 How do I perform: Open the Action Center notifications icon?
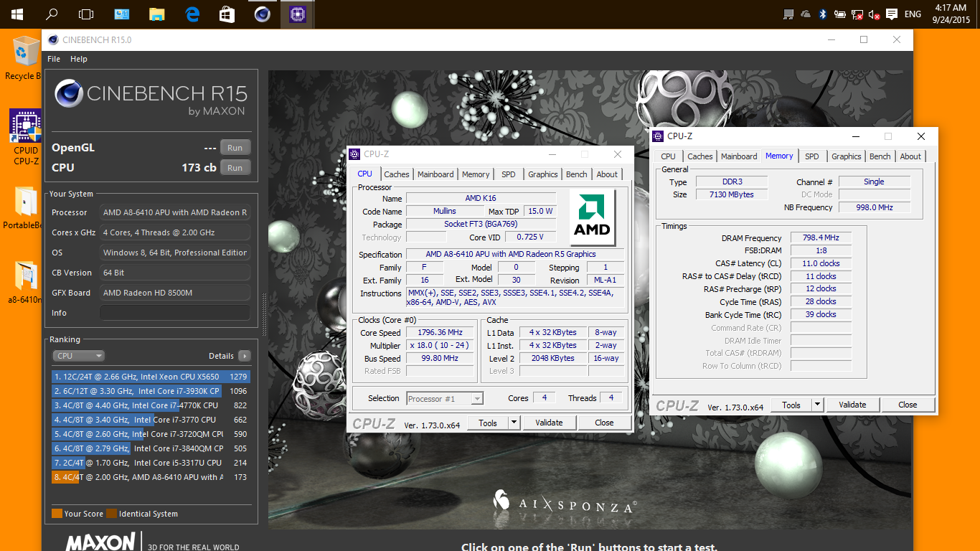(x=892, y=14)
